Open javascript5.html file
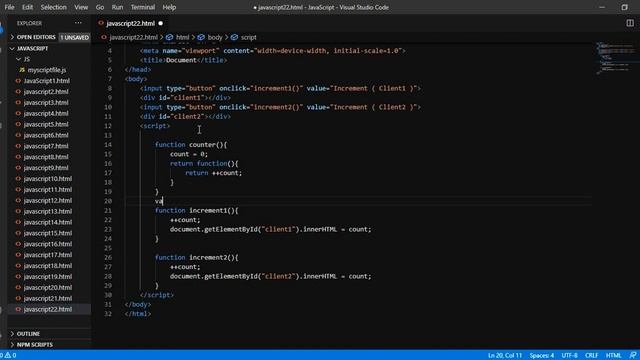This screenshot has height=360, width=640. [x=46, y=124]
